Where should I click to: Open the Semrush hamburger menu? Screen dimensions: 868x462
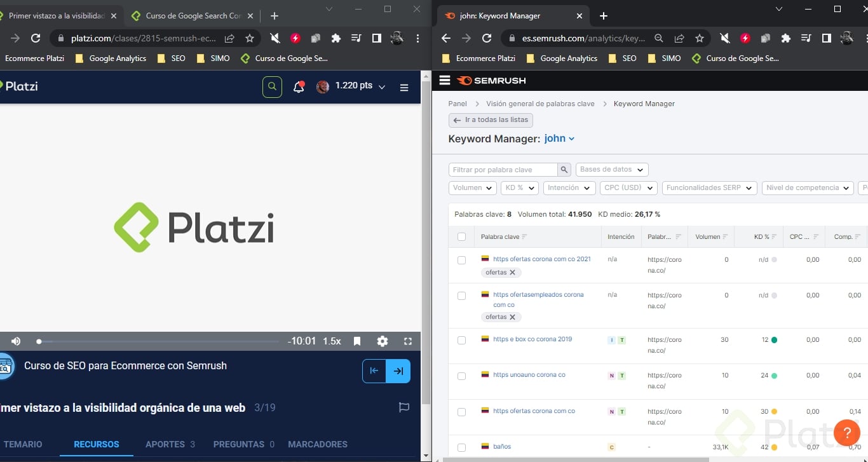pyautogui.click(x=445, y=80)
